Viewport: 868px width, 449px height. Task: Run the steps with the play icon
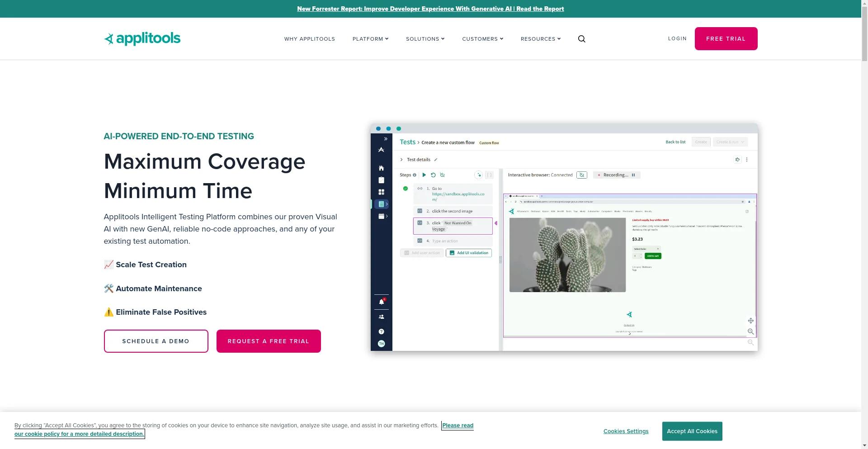(424, 175)
